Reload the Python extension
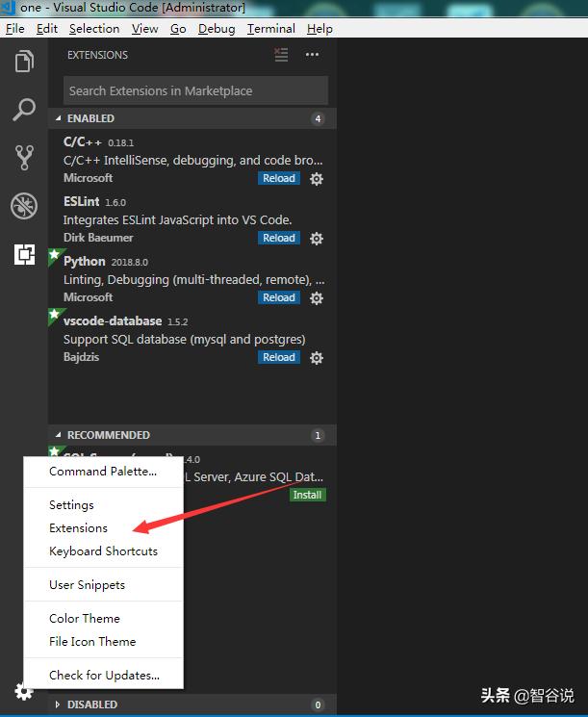 point(279,297)
